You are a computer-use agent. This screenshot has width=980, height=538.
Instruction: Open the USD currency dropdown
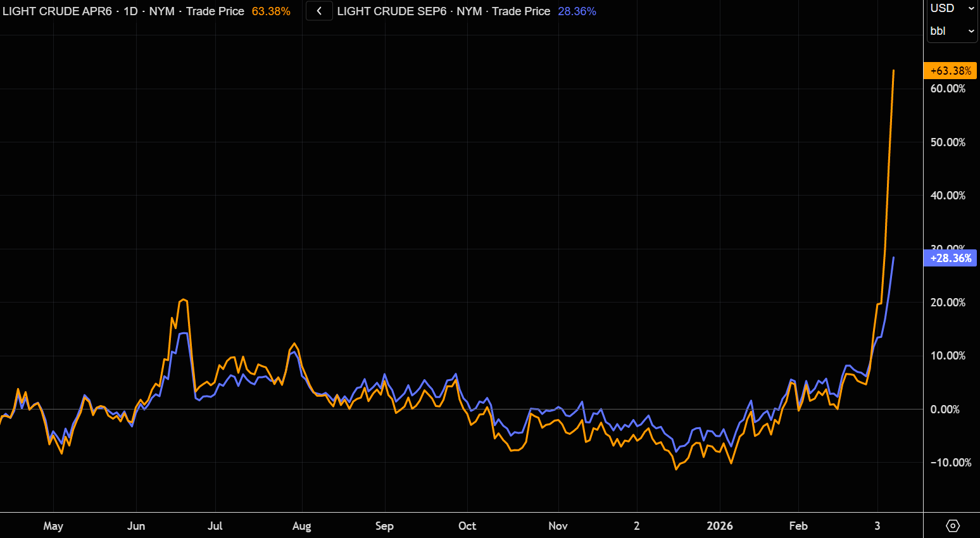click(952, 8)
